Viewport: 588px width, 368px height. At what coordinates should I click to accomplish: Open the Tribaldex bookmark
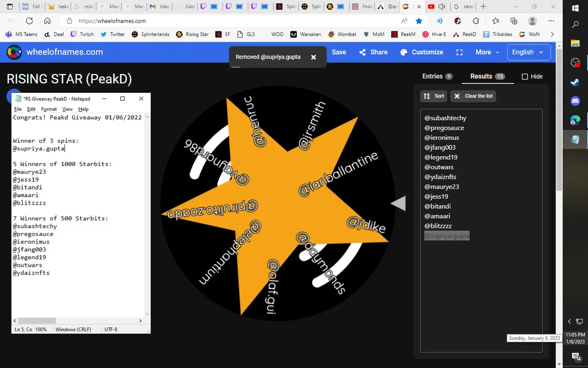point(498,34)
